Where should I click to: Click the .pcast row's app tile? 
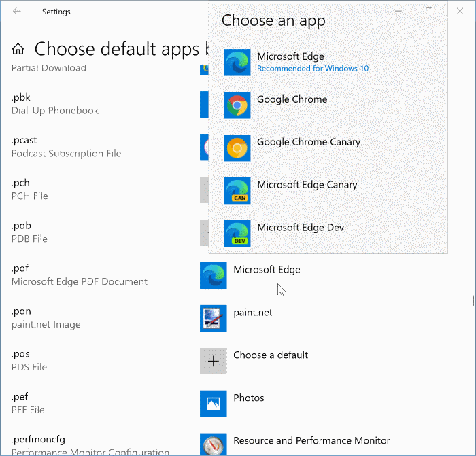[x=204, y=147]
